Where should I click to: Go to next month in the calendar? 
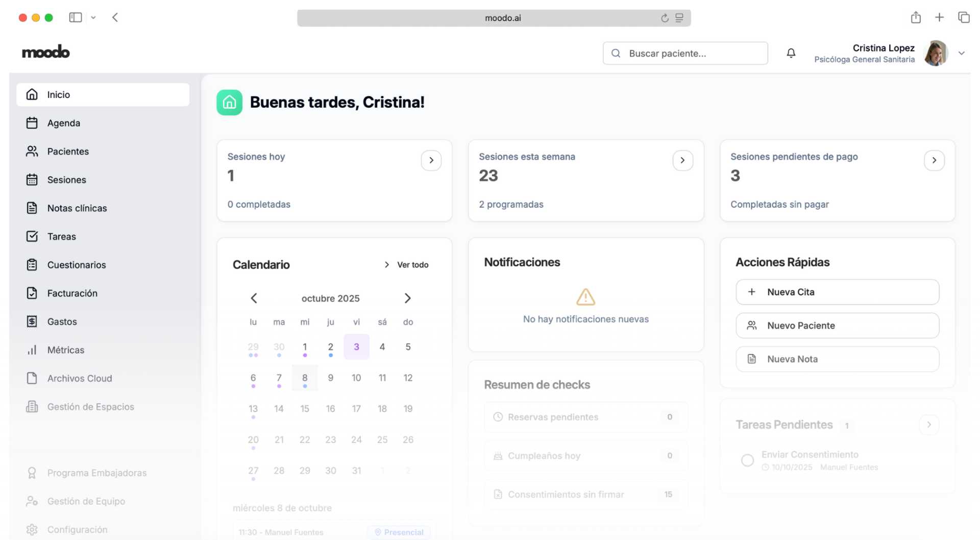click(407, 298)
